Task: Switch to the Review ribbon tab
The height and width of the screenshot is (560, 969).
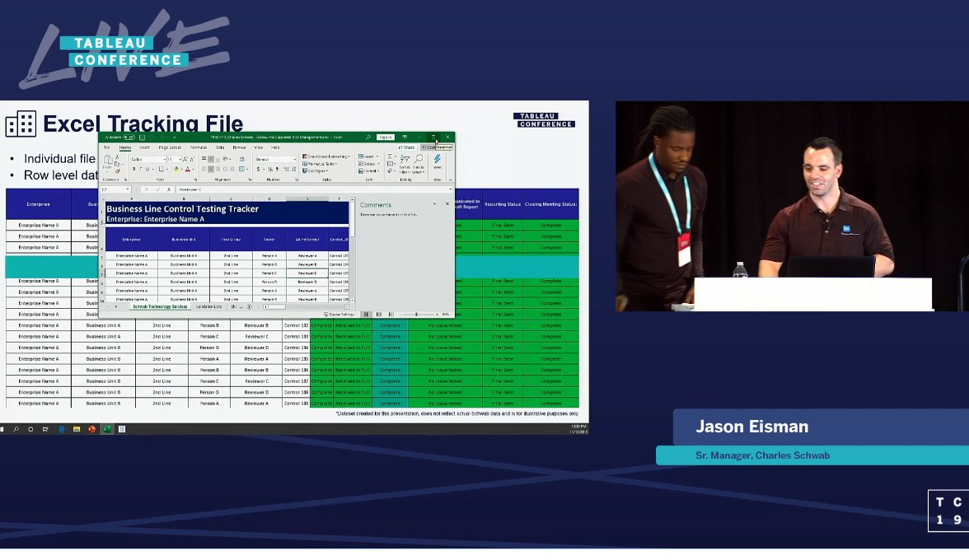Action: (x=239, y=147)
